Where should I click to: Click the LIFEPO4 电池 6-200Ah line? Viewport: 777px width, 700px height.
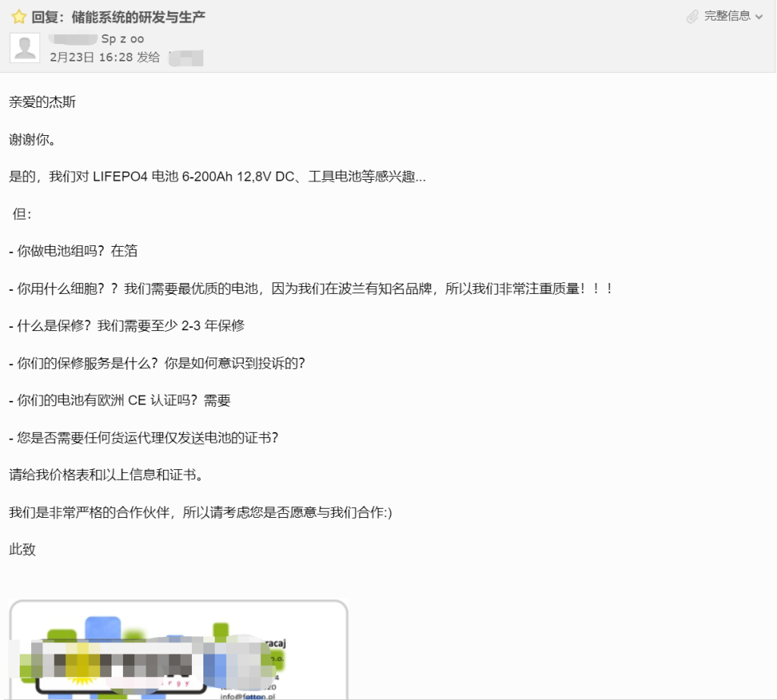point(218,176)
